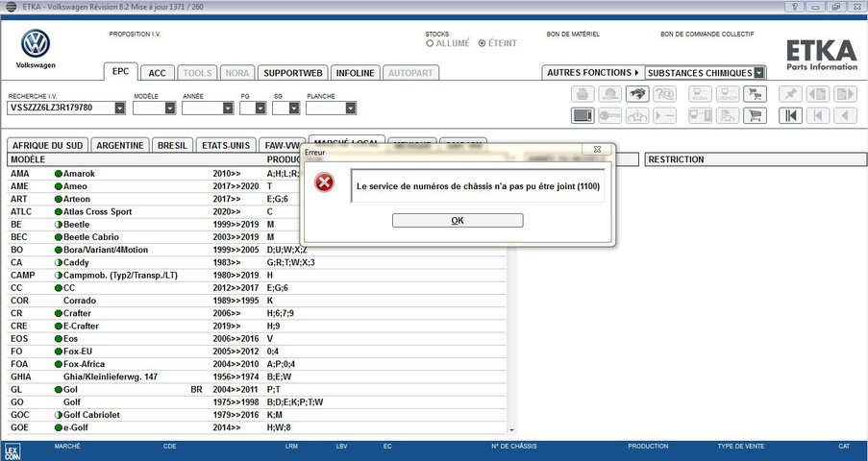Screen dimensions: 868x461
Task: Open the SUPPORTWEB tab
Action: click(x=293, y=73)
